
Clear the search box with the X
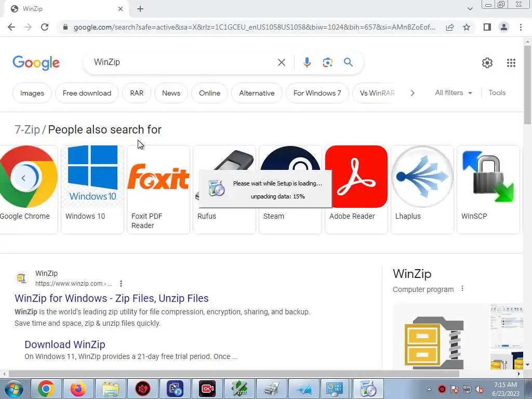click(x=281, y=62)
